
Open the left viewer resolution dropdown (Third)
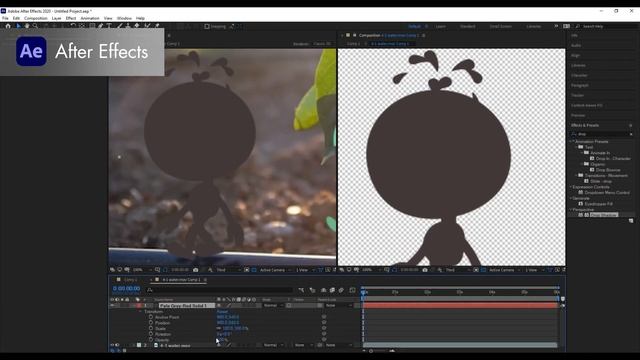point(228,270)
